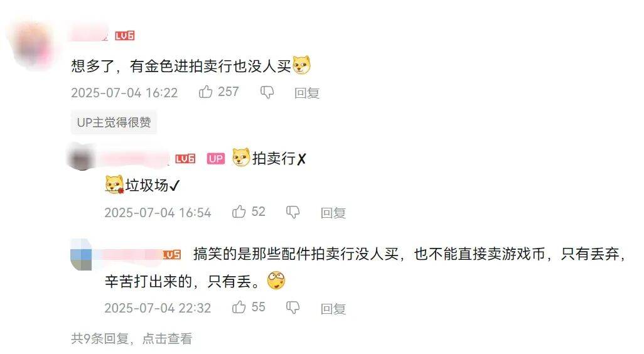Screen dimensions: 644x354
Task: Open the third commenter's pixelated avatar
Action: point(82,254)
